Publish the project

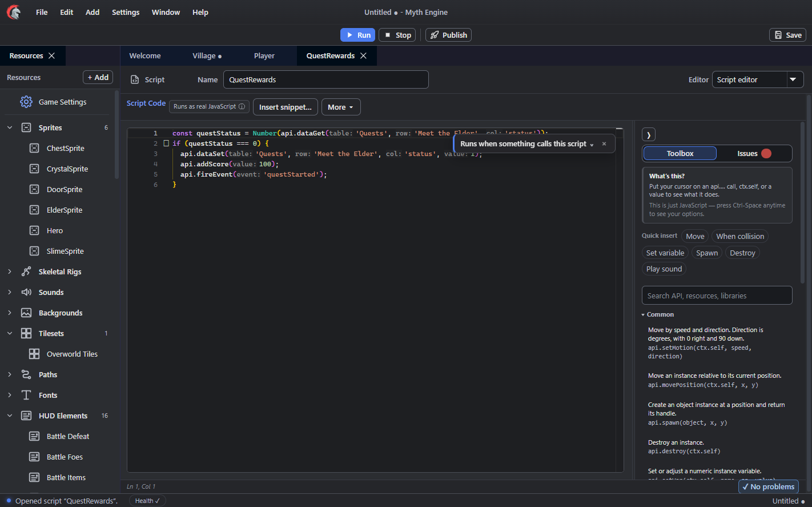point(448,35)
